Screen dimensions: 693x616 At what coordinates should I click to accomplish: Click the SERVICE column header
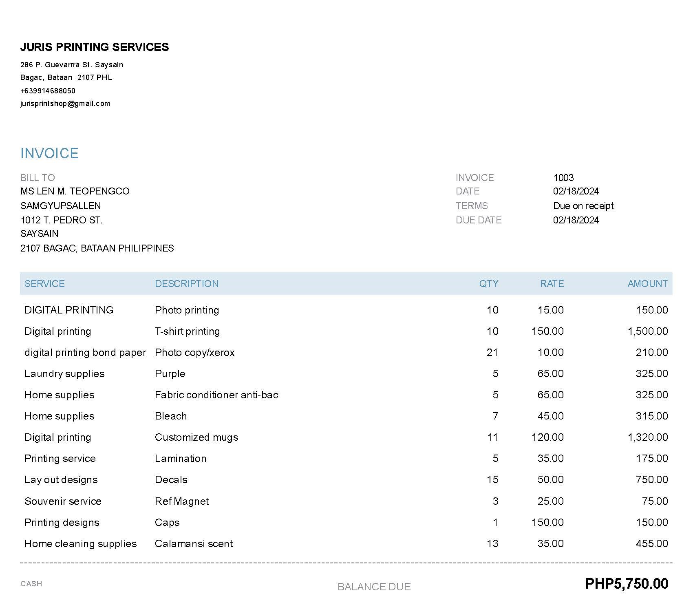44,284
